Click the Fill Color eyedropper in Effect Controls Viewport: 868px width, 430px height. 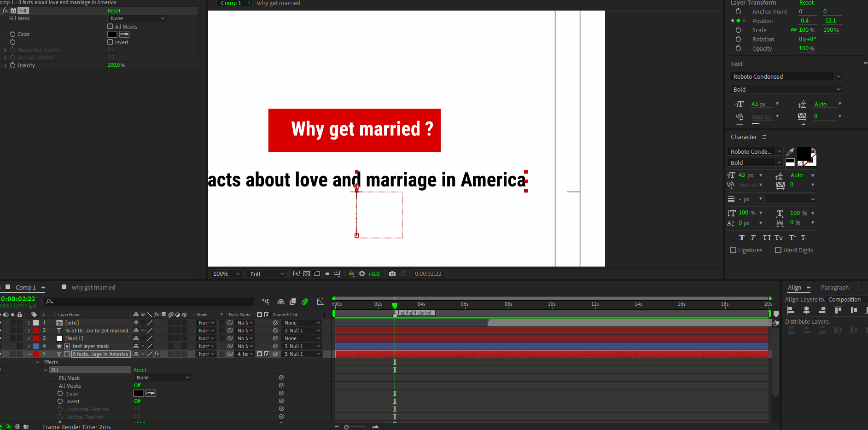[124, 34]
